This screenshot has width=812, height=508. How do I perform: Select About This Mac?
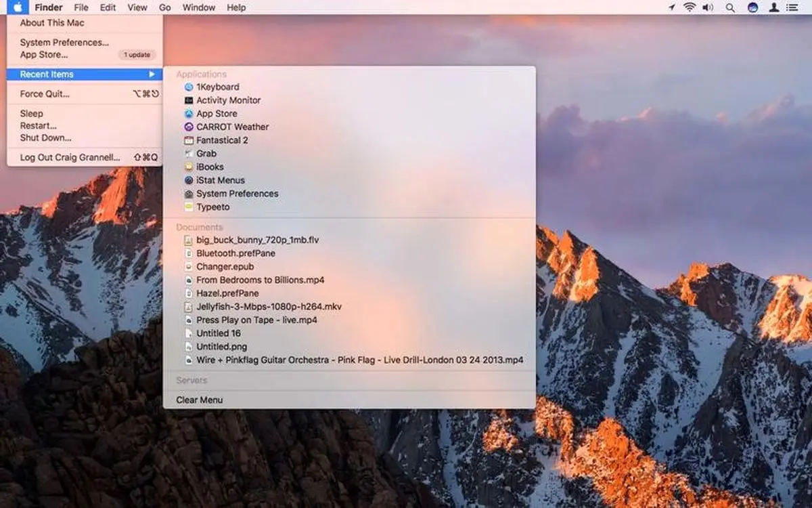51,22
